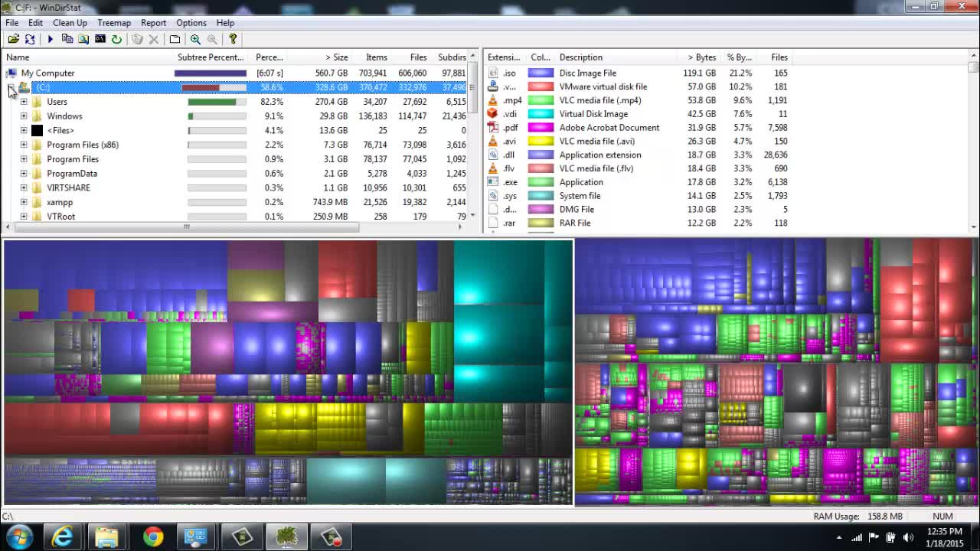
Task: Select the RAR File extension row
Action: (639, 223)
